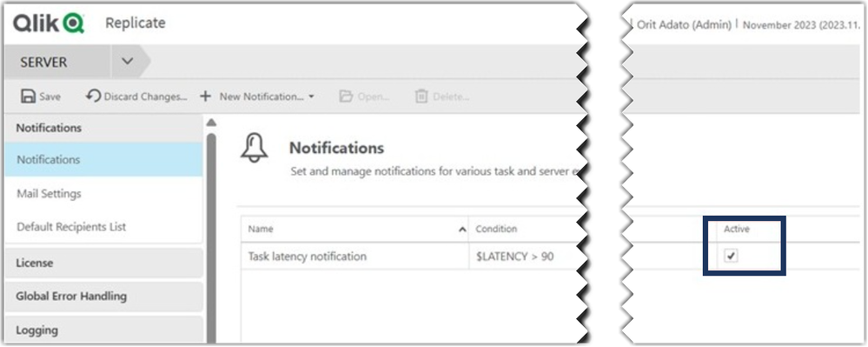The image size is (868, 347).
Task: Click the Open folder icon
Action: tap(346, 97)
